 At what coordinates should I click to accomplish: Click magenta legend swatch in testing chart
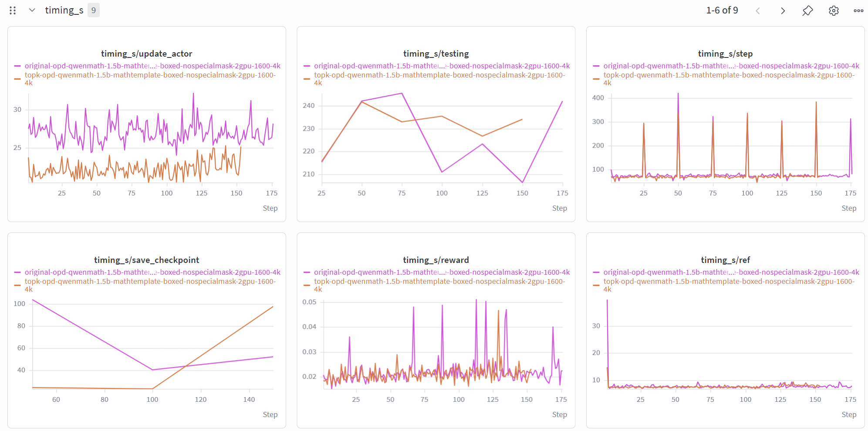[307, 66]
